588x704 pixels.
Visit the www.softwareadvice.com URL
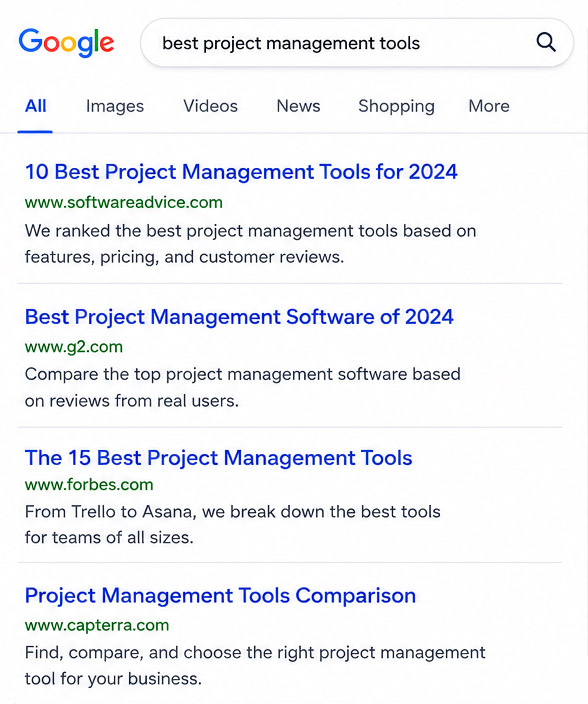tap(123, 202)
